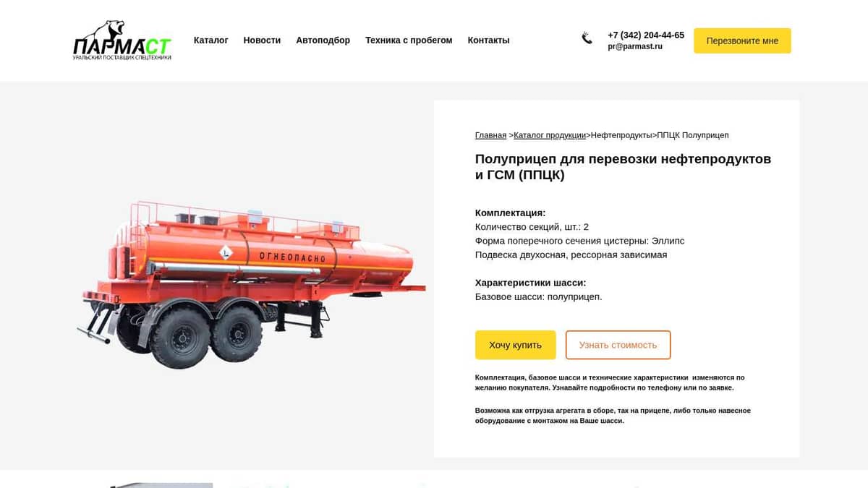Click the ППЦК Полуприцеп breadcrumb
This screenshot has width=868, height=488.
693,135
